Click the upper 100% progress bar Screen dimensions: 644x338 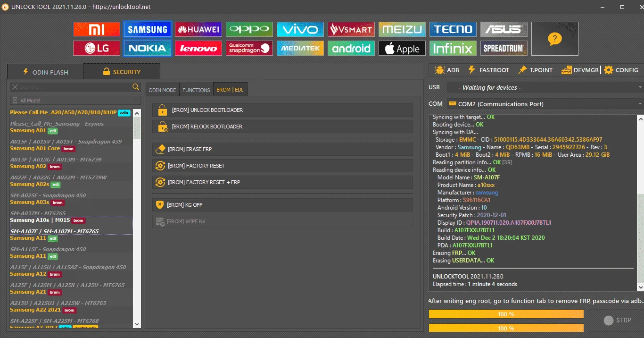click(x=506, y=314)
